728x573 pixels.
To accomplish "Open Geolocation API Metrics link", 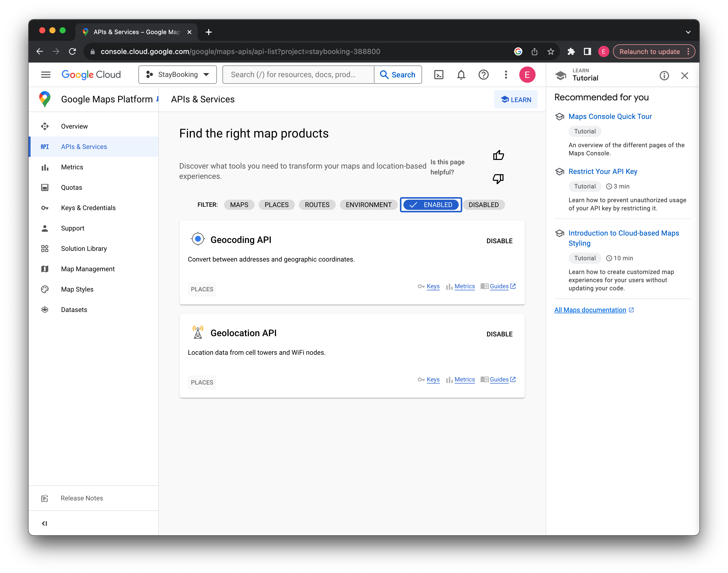I will 465,379.
